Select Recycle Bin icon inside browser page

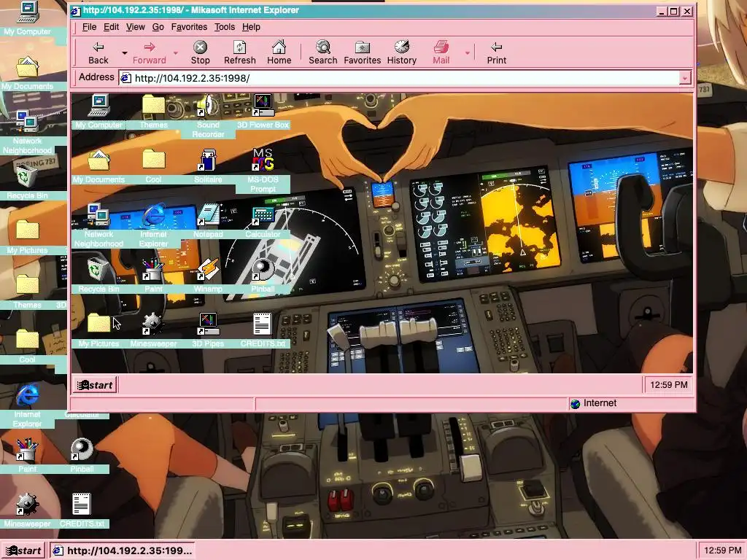coord(98,276)
